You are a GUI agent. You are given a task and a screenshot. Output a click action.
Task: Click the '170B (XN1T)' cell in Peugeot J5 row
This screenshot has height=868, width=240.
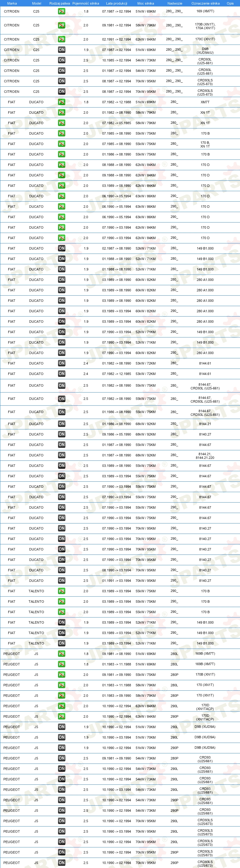click(x=205, y=675)
